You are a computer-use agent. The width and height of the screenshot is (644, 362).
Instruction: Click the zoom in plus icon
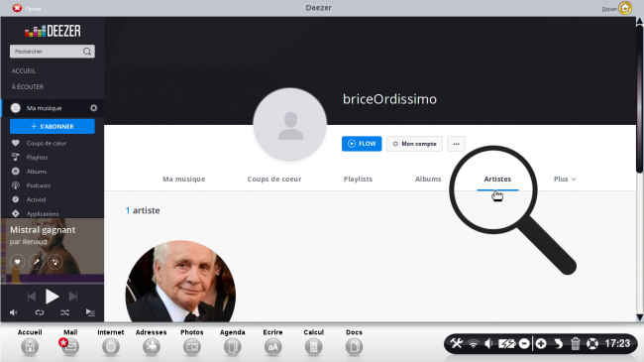click(x=541, y=343)
